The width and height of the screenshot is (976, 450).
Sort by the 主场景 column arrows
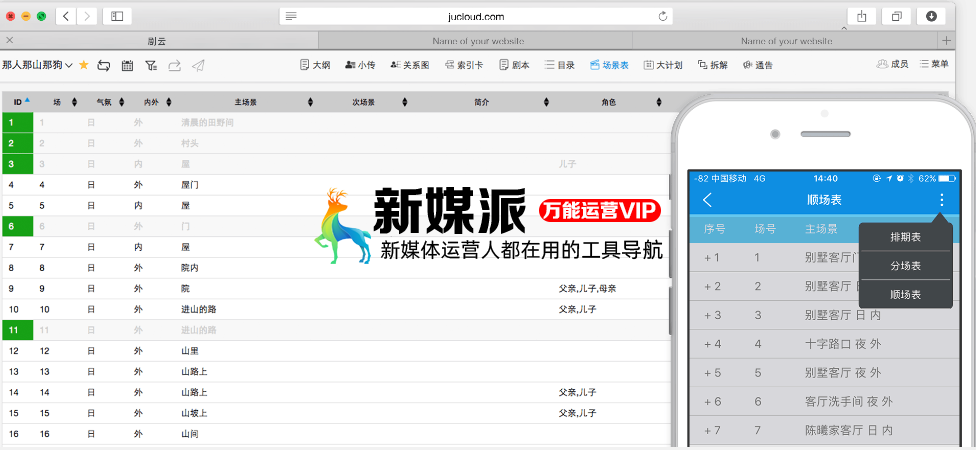click(x=310, y=102)
